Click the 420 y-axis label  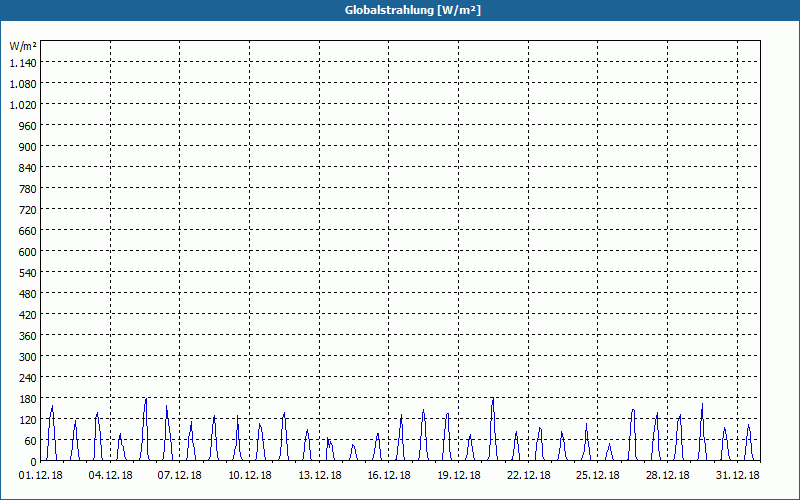28,315
